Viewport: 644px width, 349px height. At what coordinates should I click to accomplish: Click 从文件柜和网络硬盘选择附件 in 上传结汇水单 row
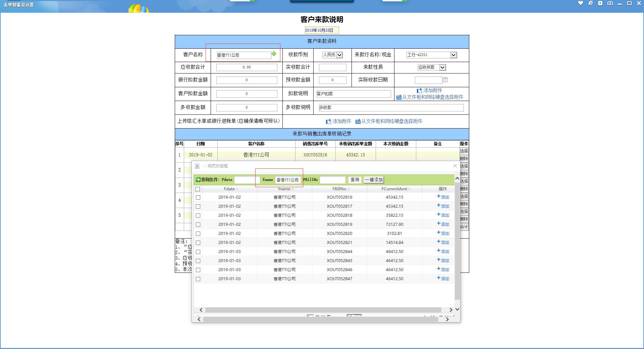point(389,121)
